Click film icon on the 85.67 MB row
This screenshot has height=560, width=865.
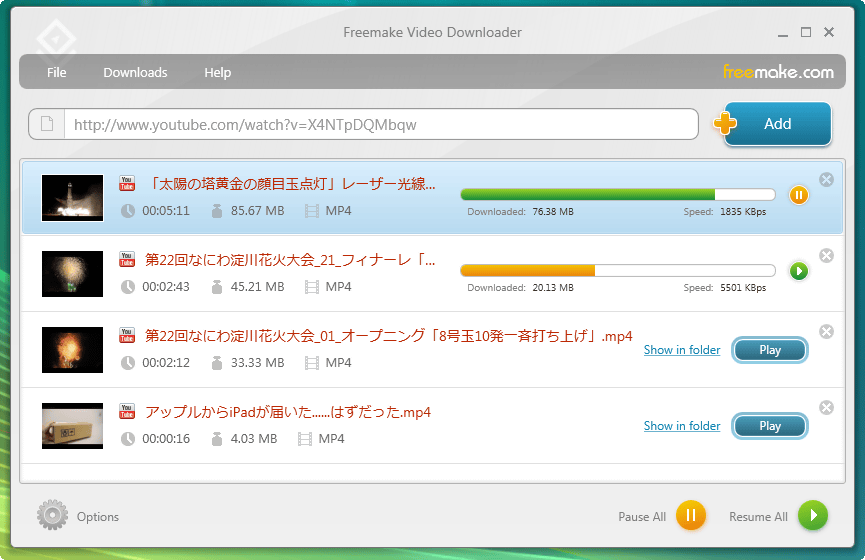[312, 211]
